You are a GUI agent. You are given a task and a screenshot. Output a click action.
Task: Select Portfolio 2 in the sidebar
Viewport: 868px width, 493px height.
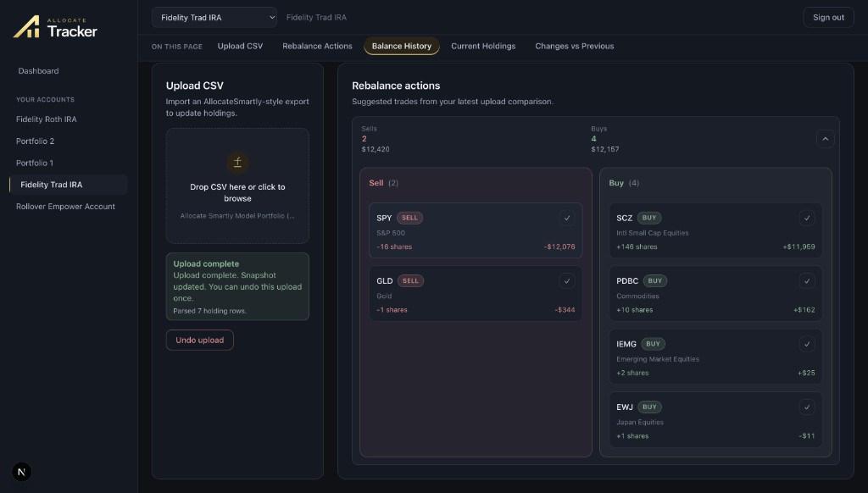click(x=36, y=141)
